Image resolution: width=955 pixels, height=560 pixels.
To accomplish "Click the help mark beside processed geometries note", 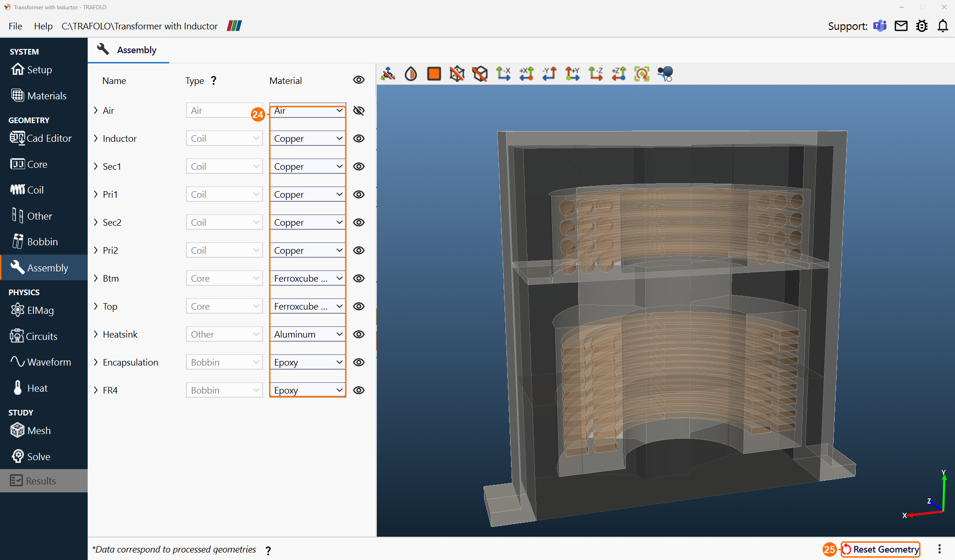I will 268,551.
